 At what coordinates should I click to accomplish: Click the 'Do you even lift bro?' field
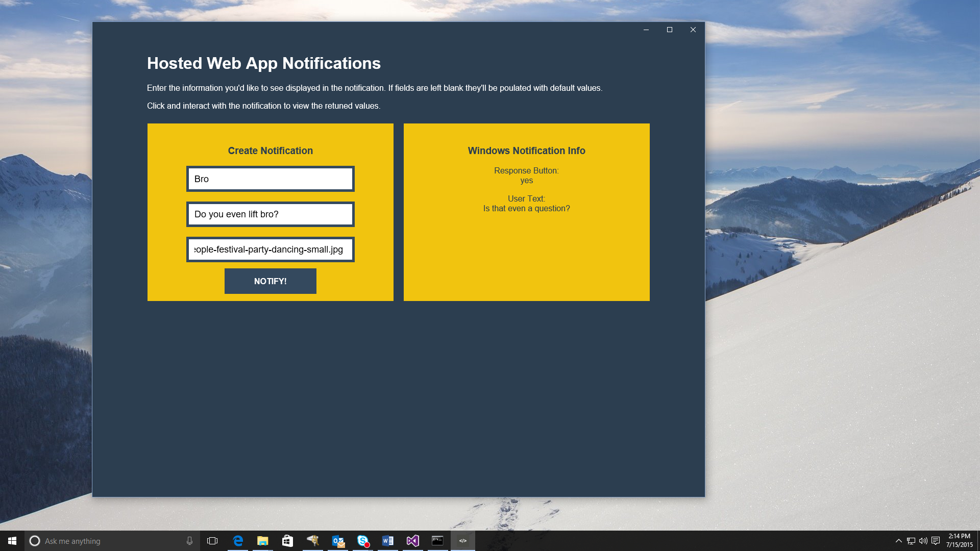click(x=270, y=214)
